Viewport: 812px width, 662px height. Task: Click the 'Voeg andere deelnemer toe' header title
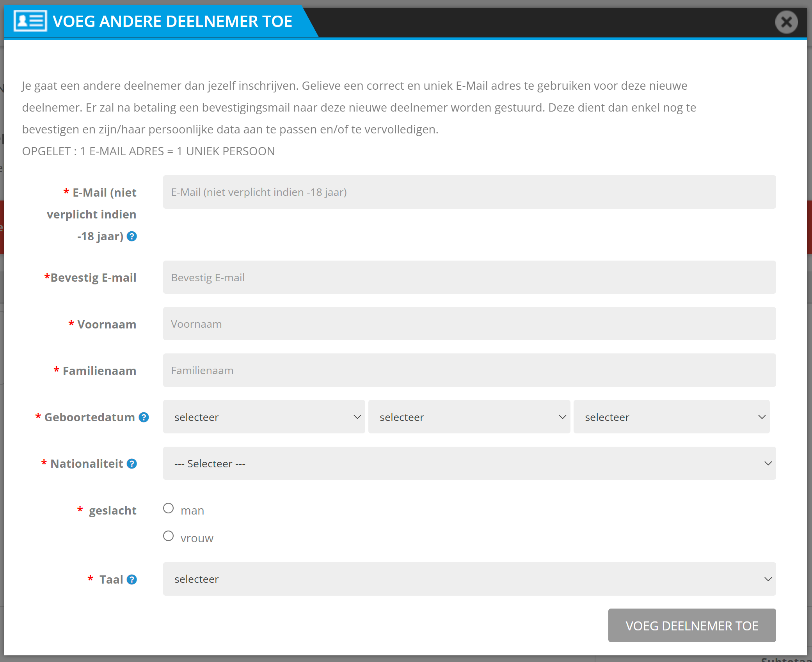click(172, 21)
